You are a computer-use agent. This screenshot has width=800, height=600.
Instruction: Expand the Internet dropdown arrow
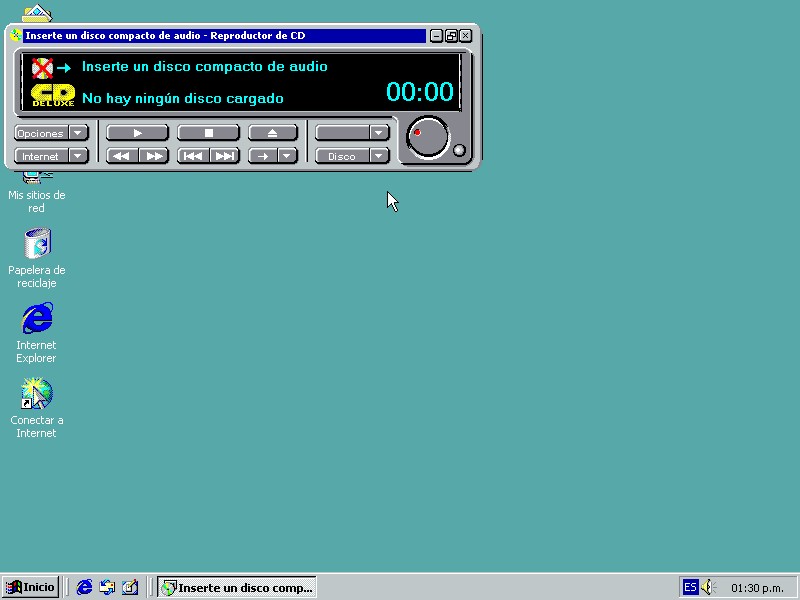coord(79,156)
